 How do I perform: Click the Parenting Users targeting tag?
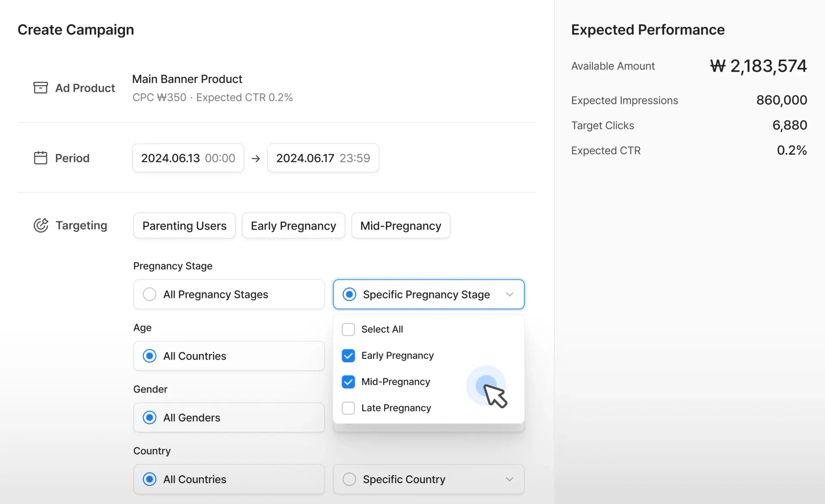[184, 225]
